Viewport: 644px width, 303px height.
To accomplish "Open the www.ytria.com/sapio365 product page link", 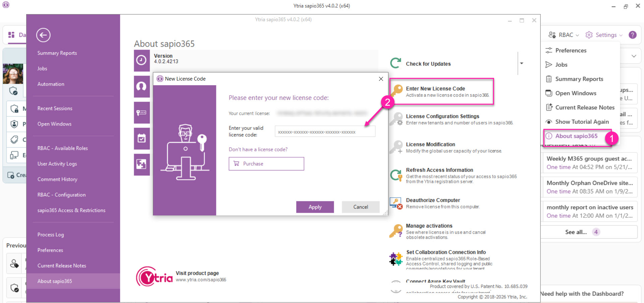I will (x=201, y=280).
